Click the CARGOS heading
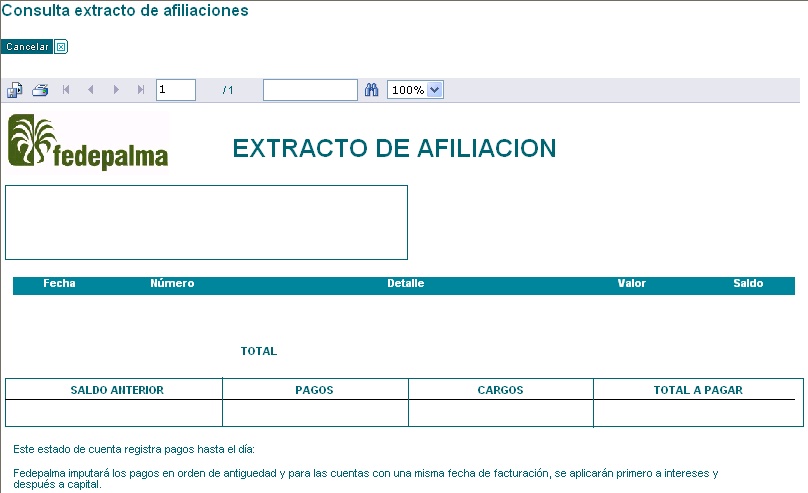Image resolution: width=808 pixels, height=493 pixels. click(500, 390)
